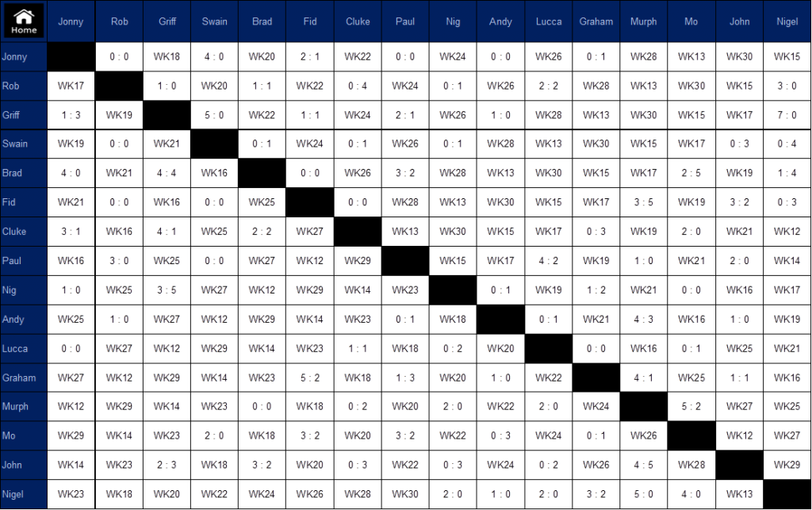This screenshot has width=812, height=510.
Task: Open the 7 : 0 score in Griff row
Action: click(787, 115)
